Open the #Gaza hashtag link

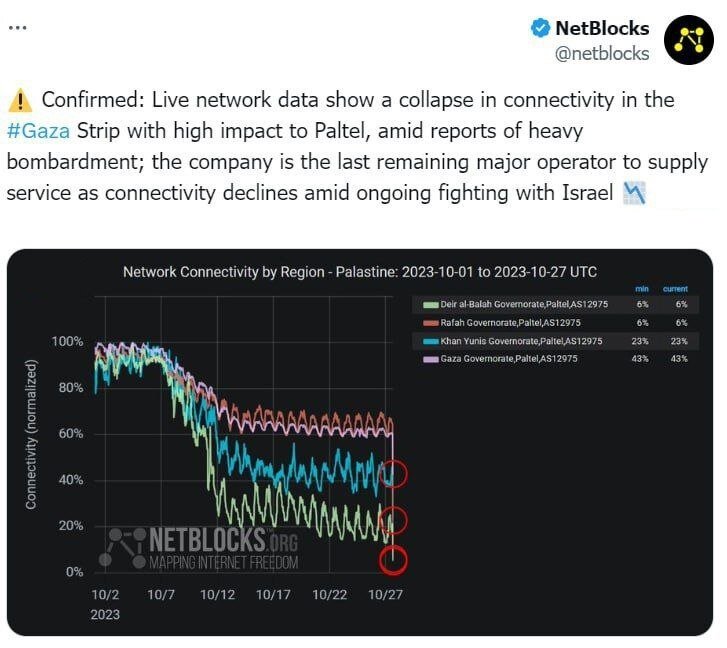(38, 132)
